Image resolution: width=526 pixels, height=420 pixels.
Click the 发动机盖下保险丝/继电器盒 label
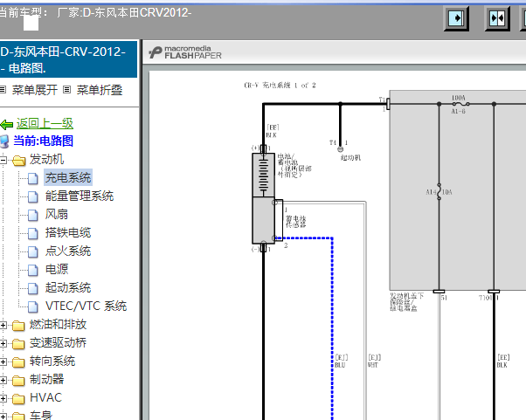(406, 302)
